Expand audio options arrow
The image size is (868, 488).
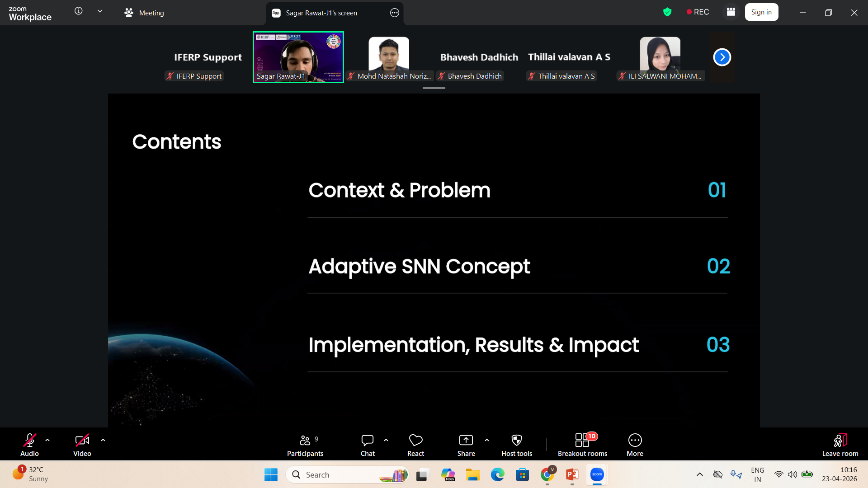47,440
